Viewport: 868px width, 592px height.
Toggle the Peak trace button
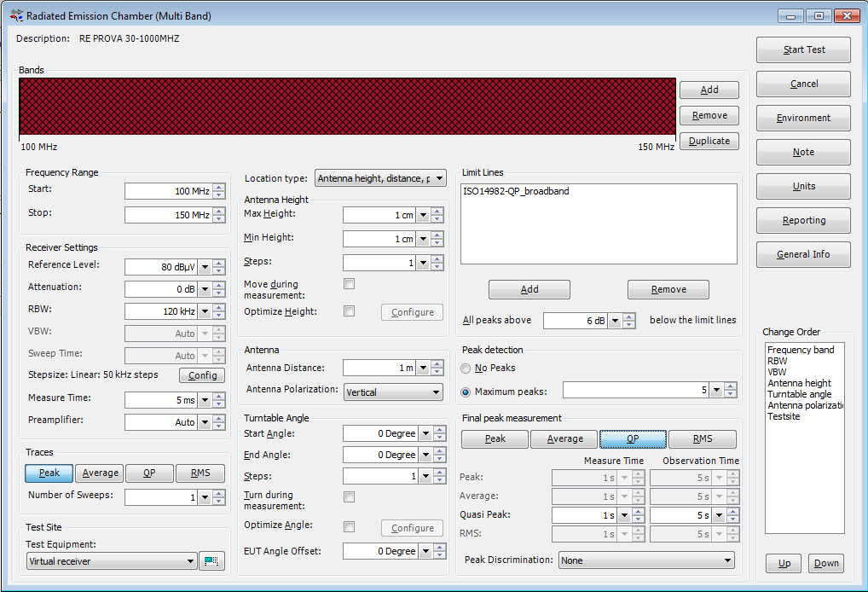pos(49,473)
